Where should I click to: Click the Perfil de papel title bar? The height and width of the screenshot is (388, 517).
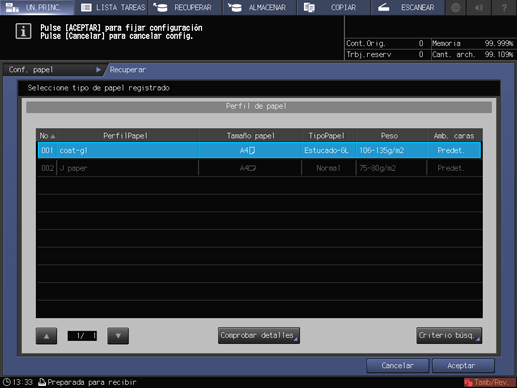click(x=259, y=106)
